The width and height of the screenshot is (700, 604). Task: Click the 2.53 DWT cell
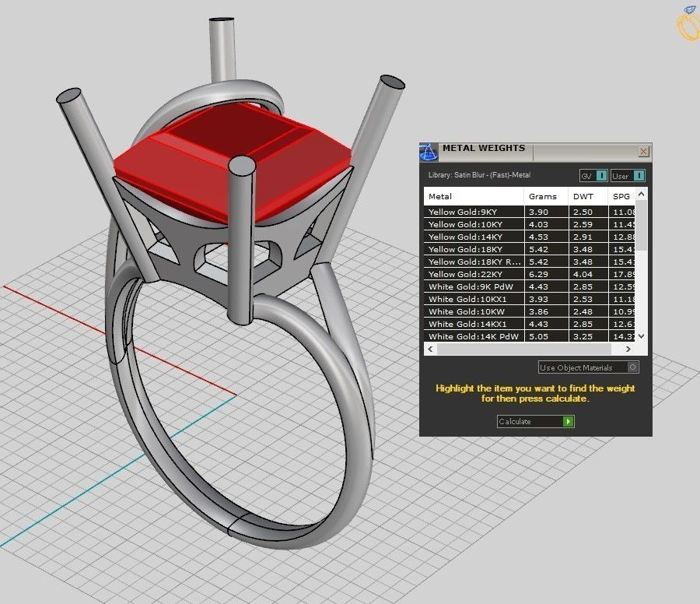coord(588,300)
